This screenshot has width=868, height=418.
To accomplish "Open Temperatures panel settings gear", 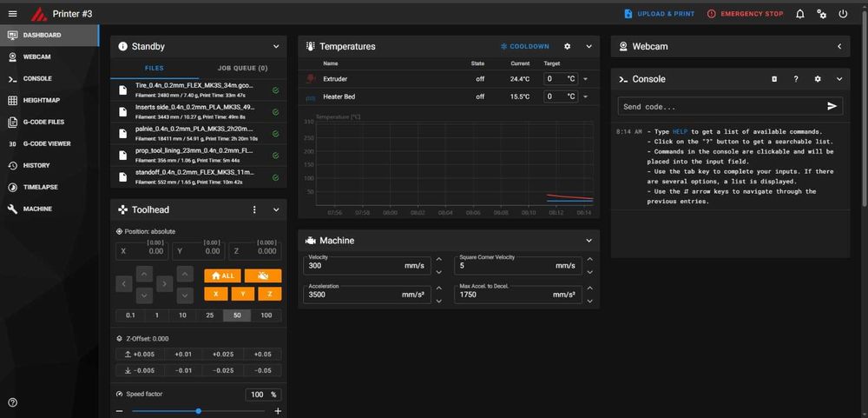I will (568, 47).
